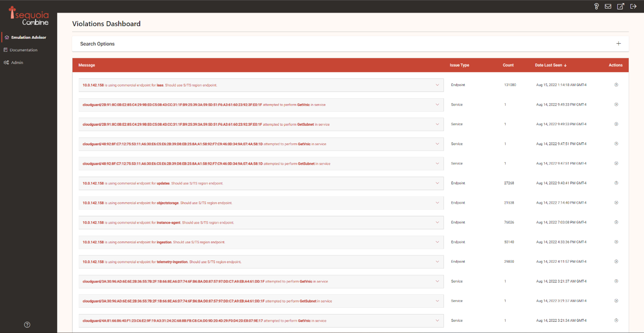Sign out using the logout icon

point(633,6)
